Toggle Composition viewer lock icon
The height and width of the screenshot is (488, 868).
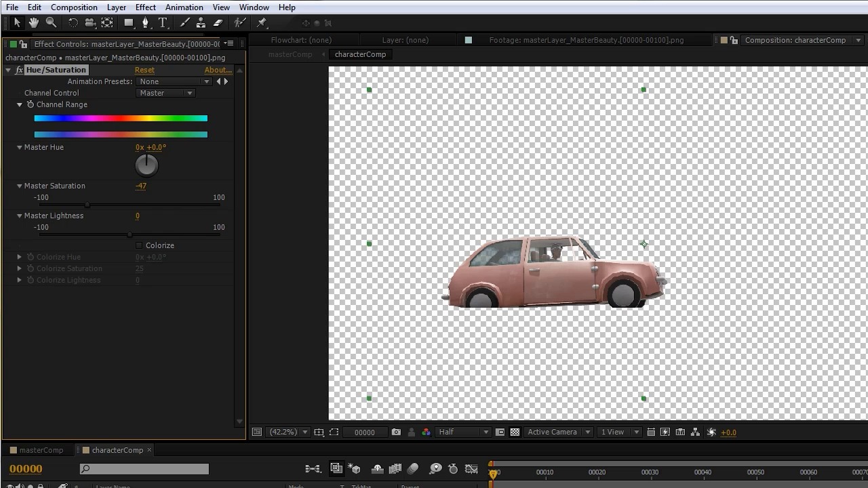(x=734, y=40)
